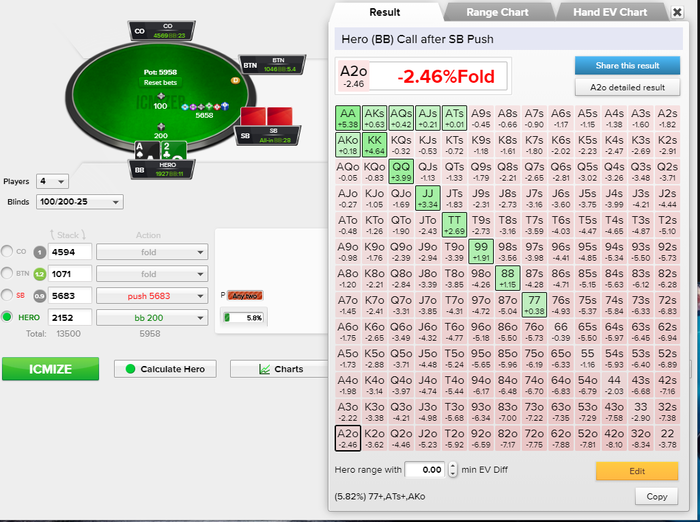
Task: Select the TT cell in hand grid
Action: tap(454, 225)
